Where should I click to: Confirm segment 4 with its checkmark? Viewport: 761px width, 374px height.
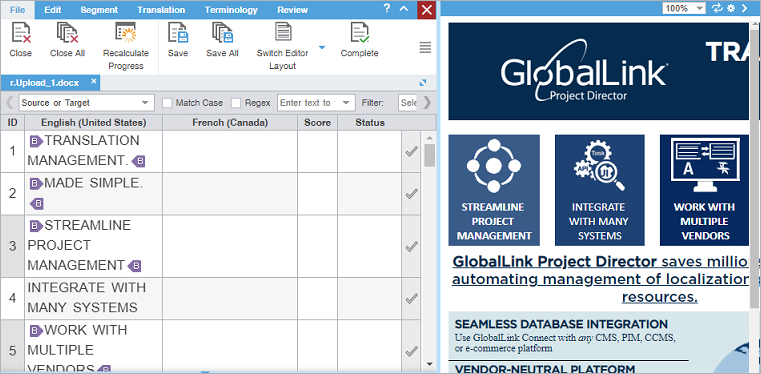[411, 298]
